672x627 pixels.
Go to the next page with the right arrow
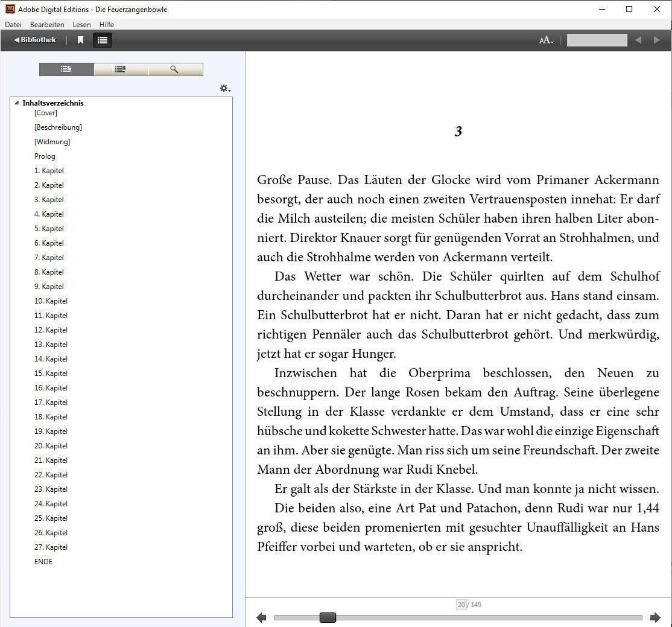[x=655, y=617]
